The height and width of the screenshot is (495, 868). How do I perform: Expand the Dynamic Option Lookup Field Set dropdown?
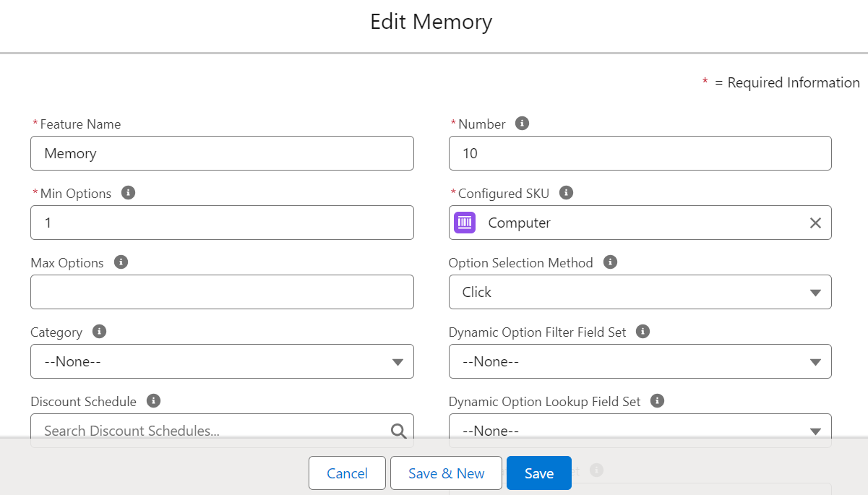[640, 431]
